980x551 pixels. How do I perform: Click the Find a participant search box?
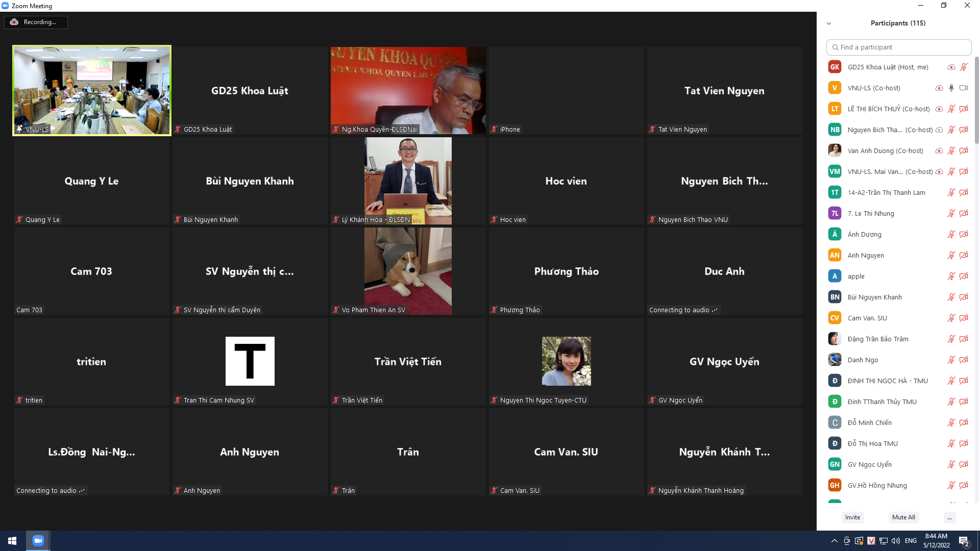[x=898, y=47]
